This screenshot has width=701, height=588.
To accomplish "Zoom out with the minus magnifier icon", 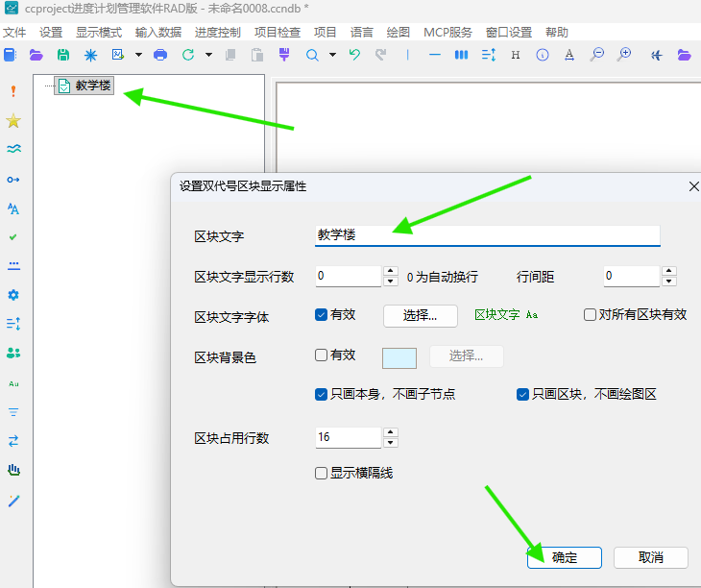I will [597, 55].
